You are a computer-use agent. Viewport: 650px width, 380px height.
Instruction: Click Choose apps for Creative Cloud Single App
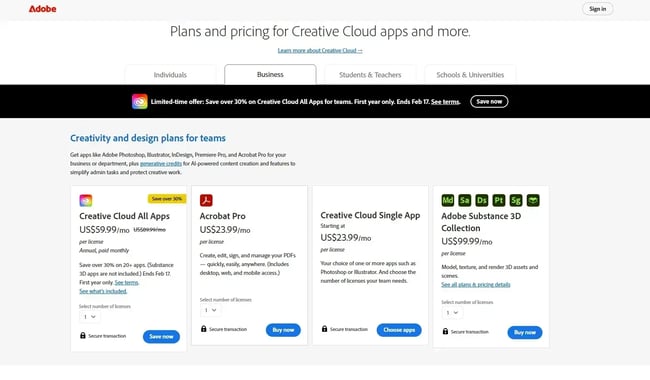point(399,330)
